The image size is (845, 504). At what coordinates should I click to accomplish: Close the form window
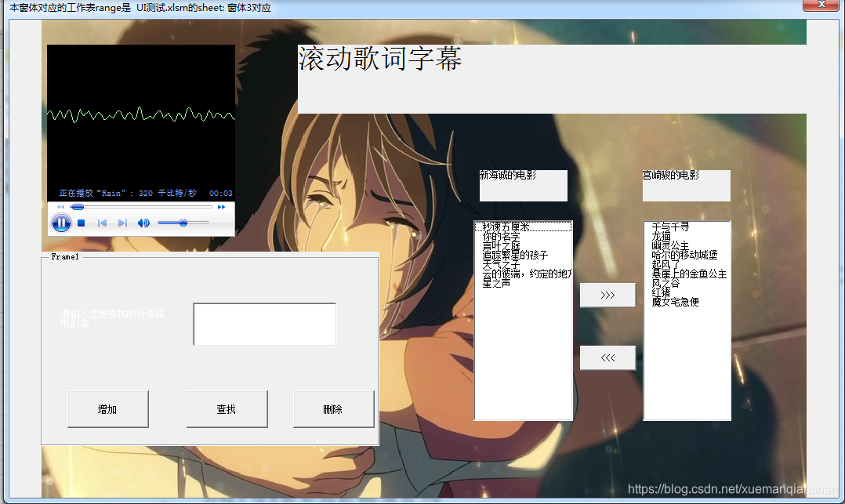[x=821, y=5]
